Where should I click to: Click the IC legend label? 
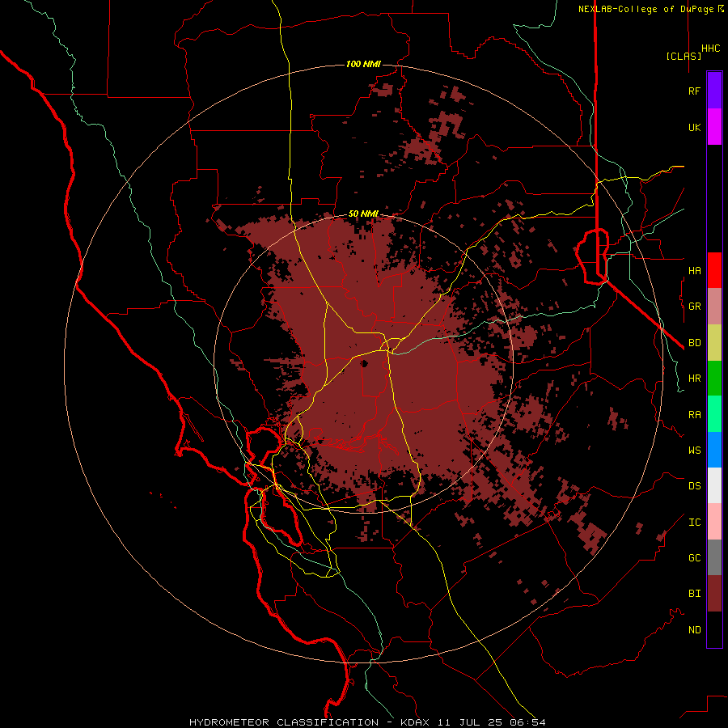[x=694, y=522]
